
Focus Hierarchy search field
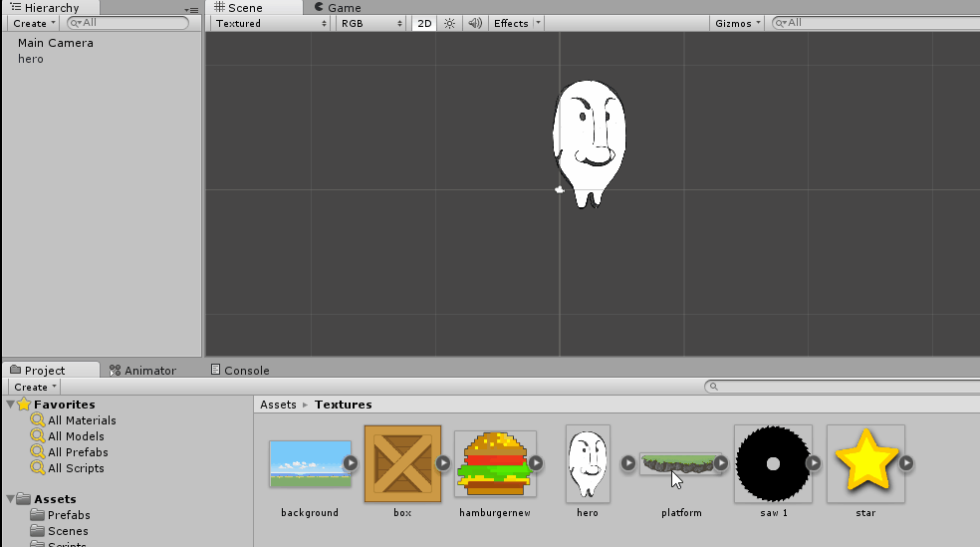point(127,23)
